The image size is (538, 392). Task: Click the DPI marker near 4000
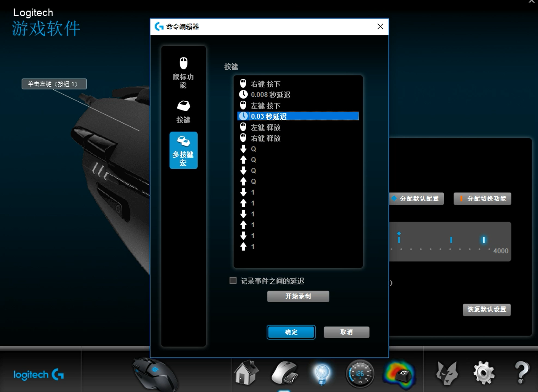(484, 240)
